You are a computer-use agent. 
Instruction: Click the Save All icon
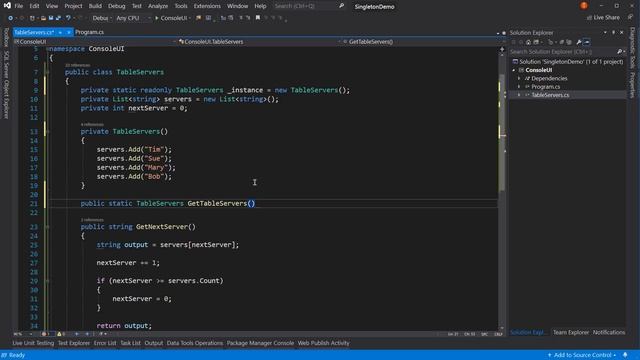pos(58,18)
